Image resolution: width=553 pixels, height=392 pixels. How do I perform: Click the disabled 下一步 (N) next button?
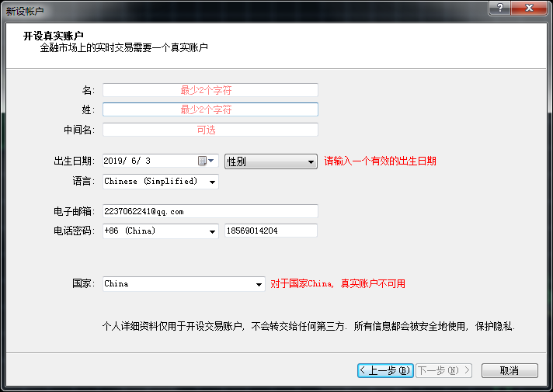coord(443,370)
